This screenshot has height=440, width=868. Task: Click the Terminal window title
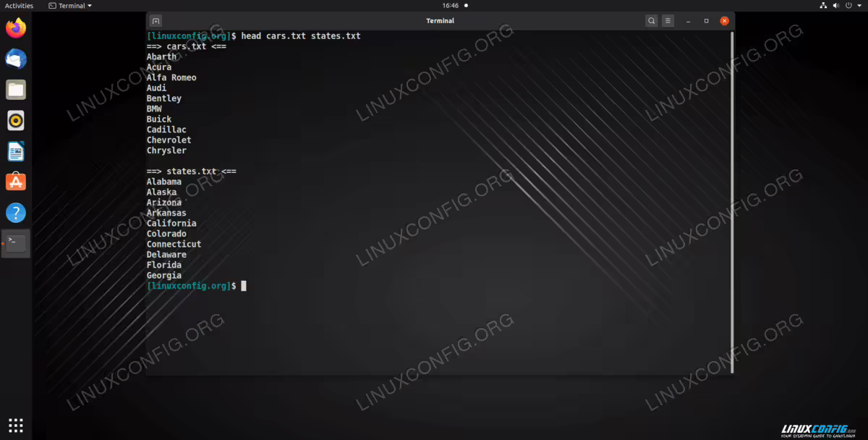tap(440, 21)
